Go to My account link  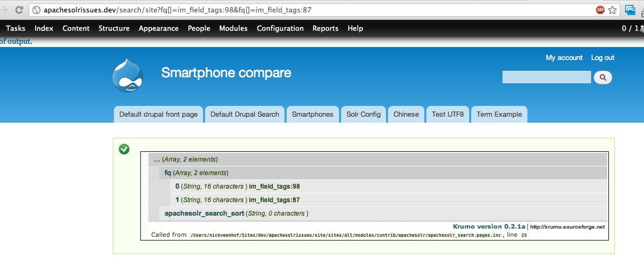(x=564, y=58)
